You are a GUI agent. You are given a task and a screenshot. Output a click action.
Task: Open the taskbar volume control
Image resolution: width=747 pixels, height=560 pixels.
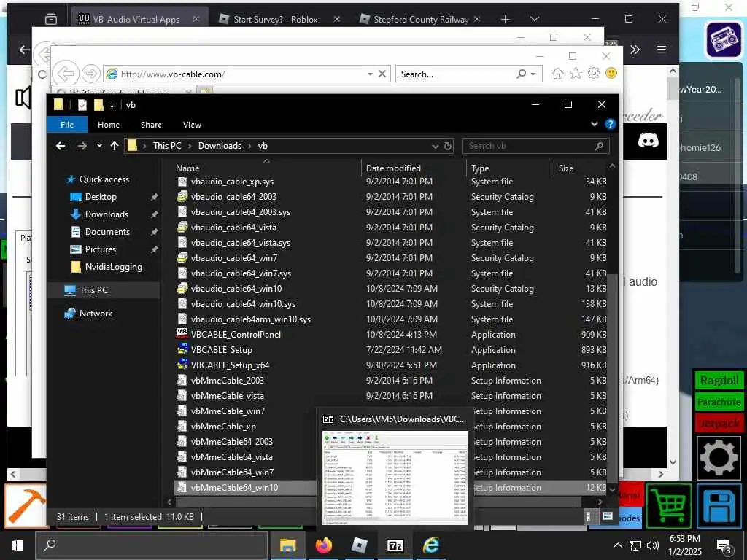click(x=653, y=545)
